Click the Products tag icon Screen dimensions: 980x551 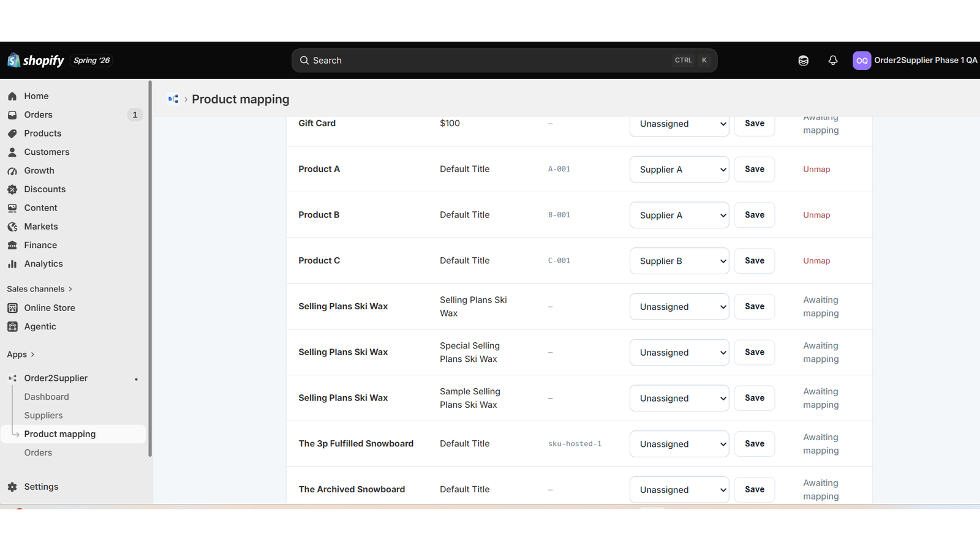point(12,133)
